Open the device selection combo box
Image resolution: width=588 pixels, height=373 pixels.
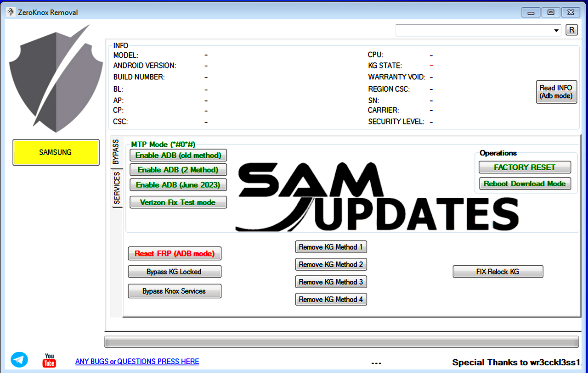(x=478, y=30)
